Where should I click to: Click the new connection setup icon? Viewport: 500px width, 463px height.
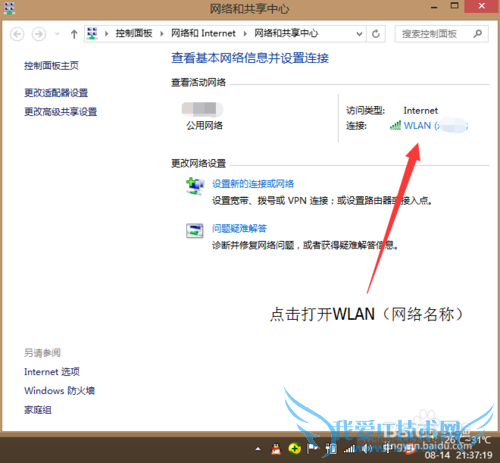click(x=195, y=186)
